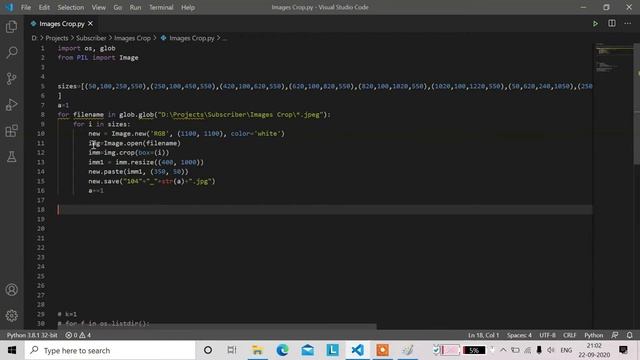Open the Run and Debug view
The height and width of the screenshot is (360, 640).
pos(11,105)
